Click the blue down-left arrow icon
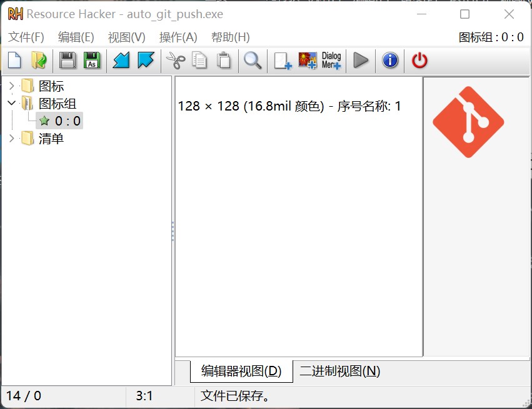Viewport: 532px width, 409px height. click(121, 61)
